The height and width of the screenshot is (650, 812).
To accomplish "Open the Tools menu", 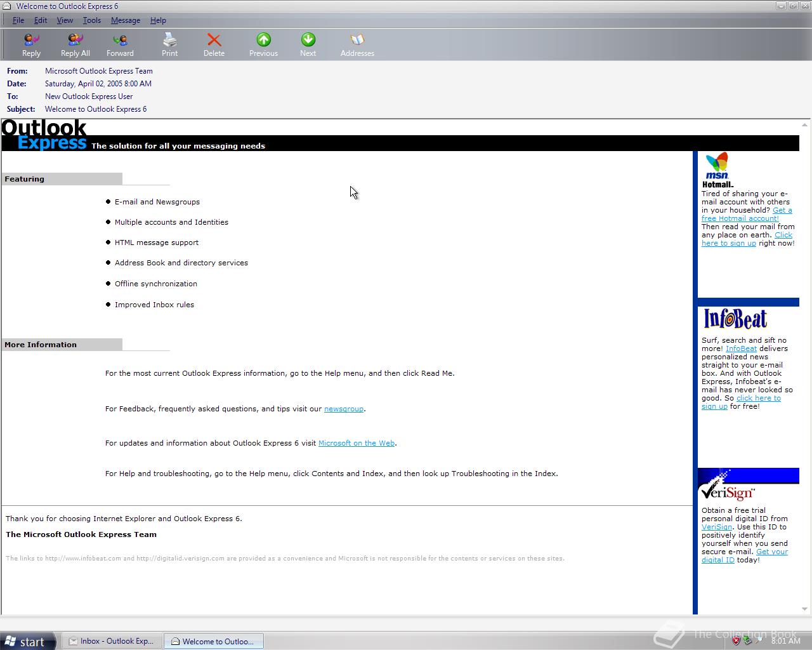I will tap(91, 20).
